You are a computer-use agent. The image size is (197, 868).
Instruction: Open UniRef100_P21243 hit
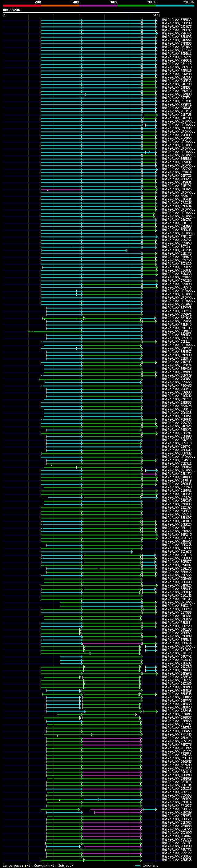177,487
